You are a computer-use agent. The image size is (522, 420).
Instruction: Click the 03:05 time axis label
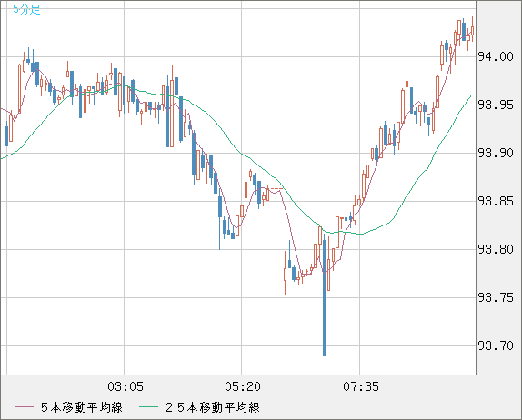[x=125, y=386]
